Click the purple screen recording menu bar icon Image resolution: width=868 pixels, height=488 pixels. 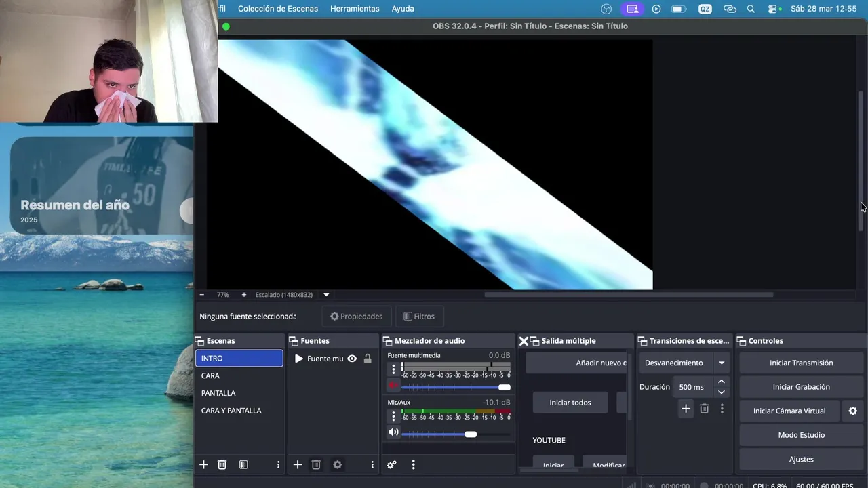point(633,9)
